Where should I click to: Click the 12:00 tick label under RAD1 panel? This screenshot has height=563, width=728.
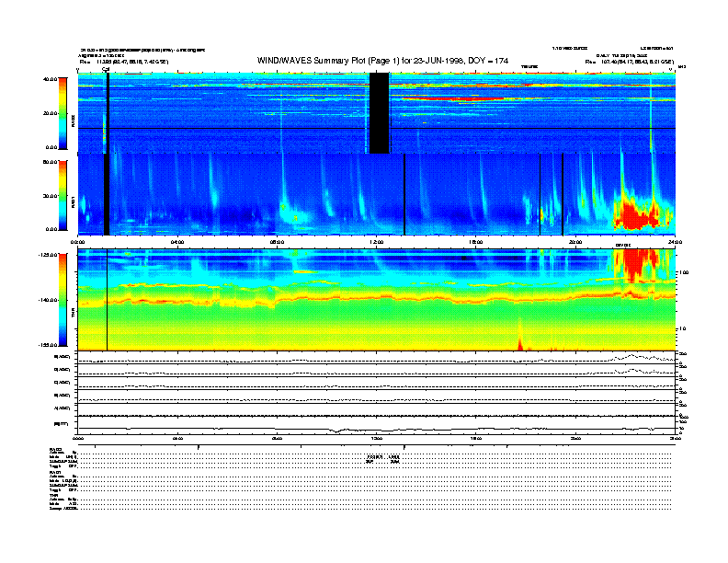[377, 242]
